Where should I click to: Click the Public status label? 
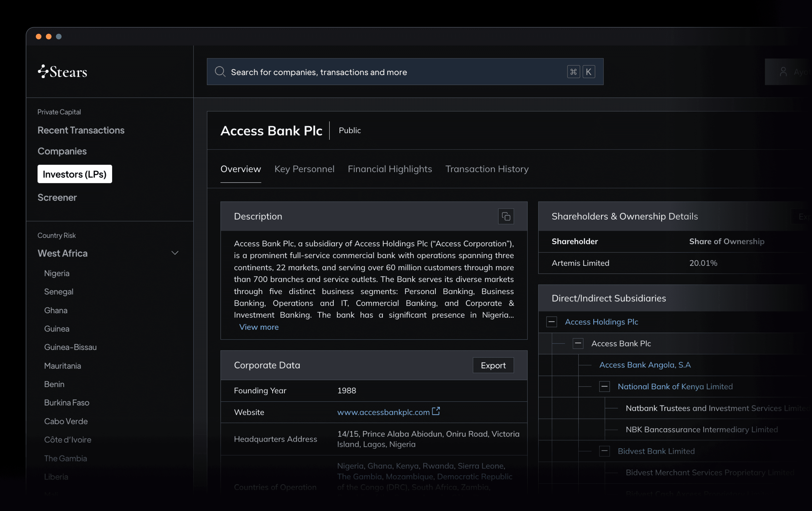click(350, 131)
